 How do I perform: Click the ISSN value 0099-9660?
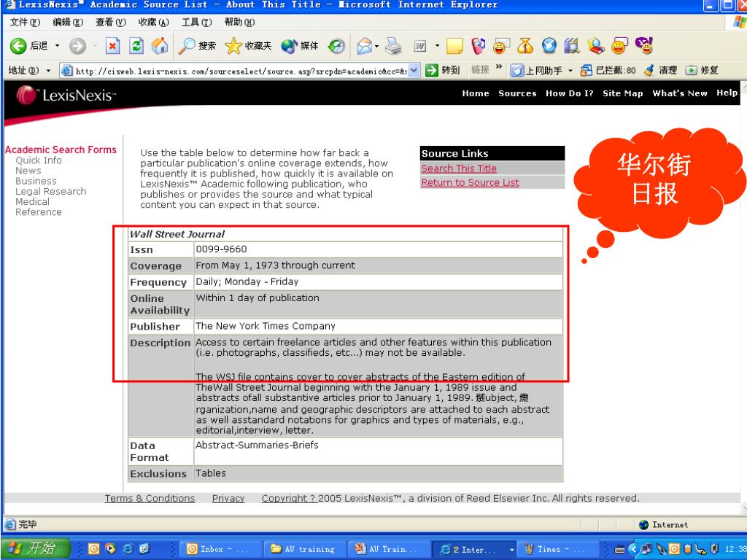click(x=221, y=249)
